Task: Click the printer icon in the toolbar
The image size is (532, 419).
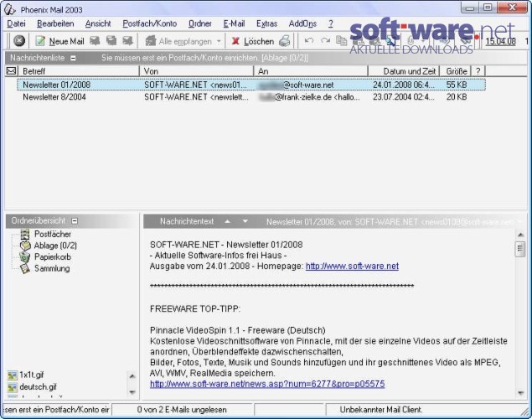Action: (285, 41)
